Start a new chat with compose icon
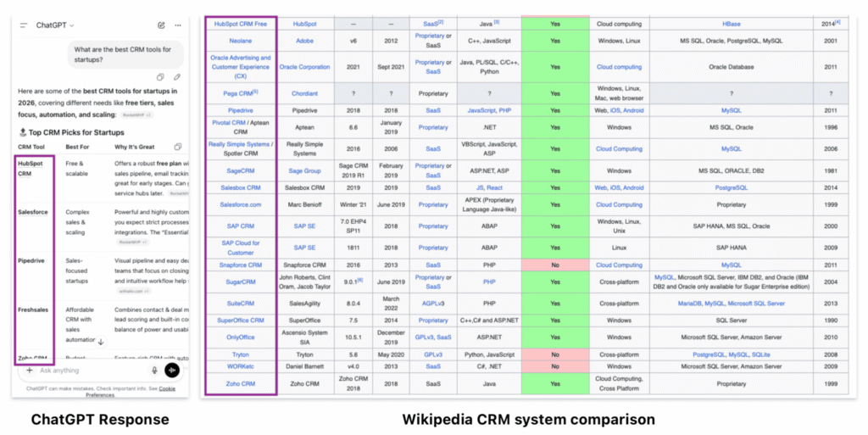Image resolution: width=868 pixels, height=435 pixels. pos(161,25)
